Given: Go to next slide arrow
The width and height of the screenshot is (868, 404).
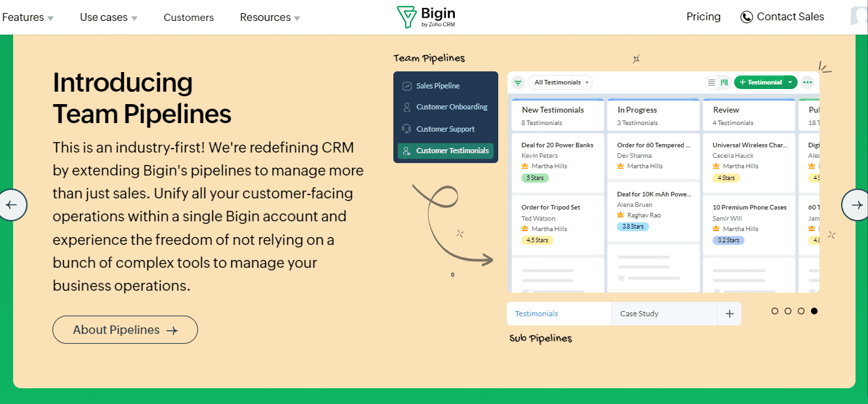Looking at the screenshot, I should (857, 204).
